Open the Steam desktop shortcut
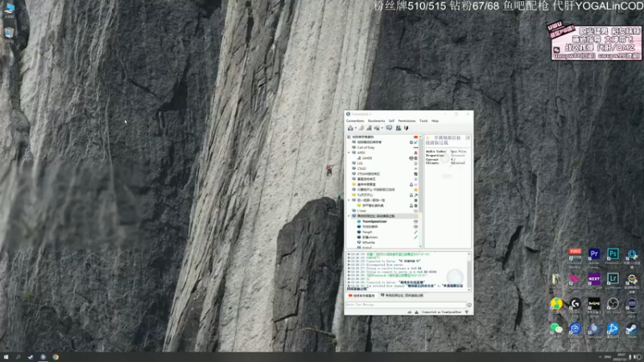The image size is (644, 362). (632, 329)
